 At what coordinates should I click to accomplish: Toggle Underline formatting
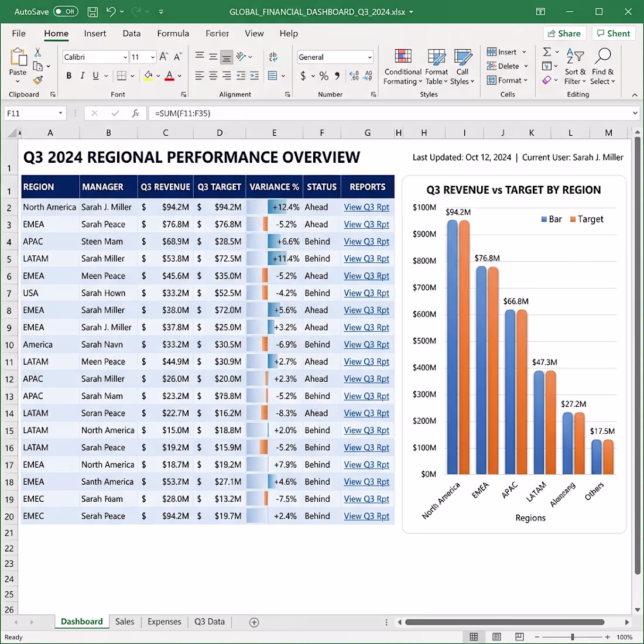pos(95,76)
